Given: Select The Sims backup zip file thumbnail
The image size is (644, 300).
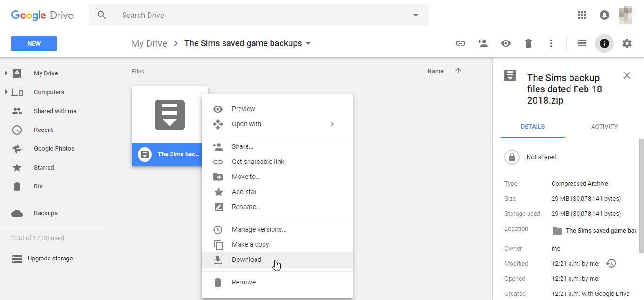Looking at the screenshot, I should click(x=170, y=115).
